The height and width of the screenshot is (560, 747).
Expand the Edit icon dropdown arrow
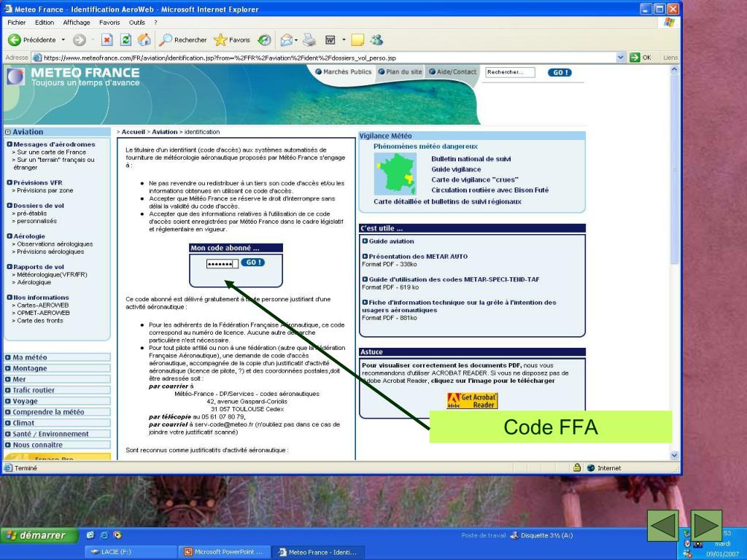pyautogui.click(x=344, y=40)
